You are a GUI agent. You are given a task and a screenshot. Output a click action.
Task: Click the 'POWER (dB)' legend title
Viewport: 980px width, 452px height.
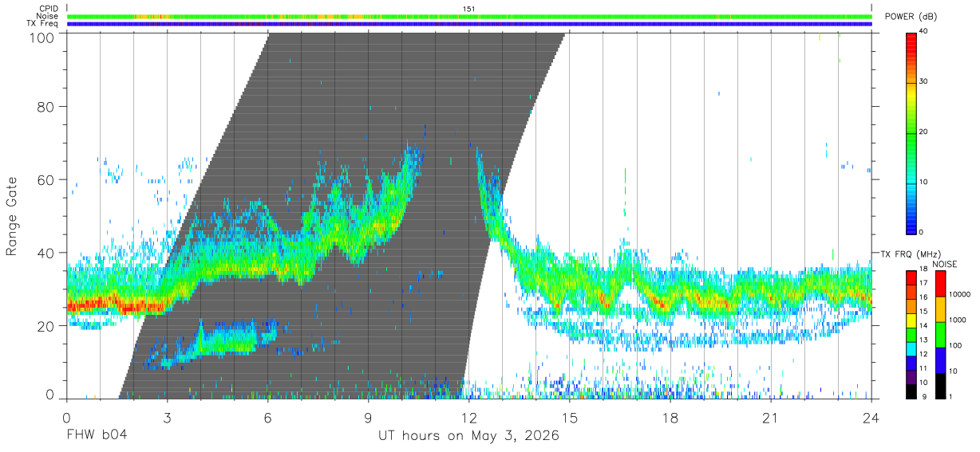pyautogui.click(x=911, y=17)
